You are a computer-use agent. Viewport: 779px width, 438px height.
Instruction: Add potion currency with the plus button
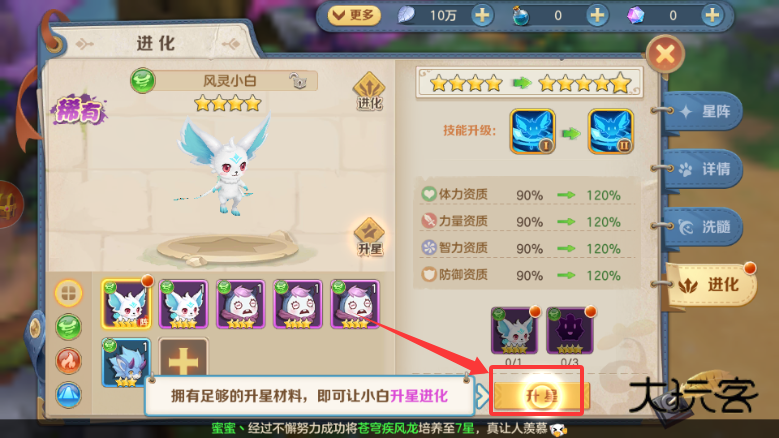click(597, 15)
